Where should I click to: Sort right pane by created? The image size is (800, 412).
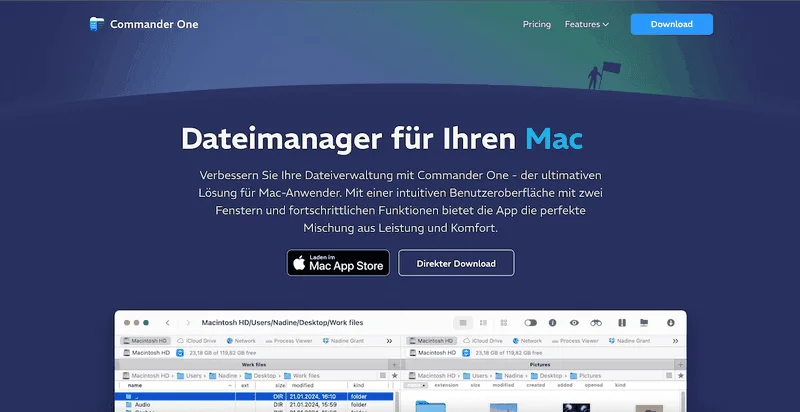(536, 385)
